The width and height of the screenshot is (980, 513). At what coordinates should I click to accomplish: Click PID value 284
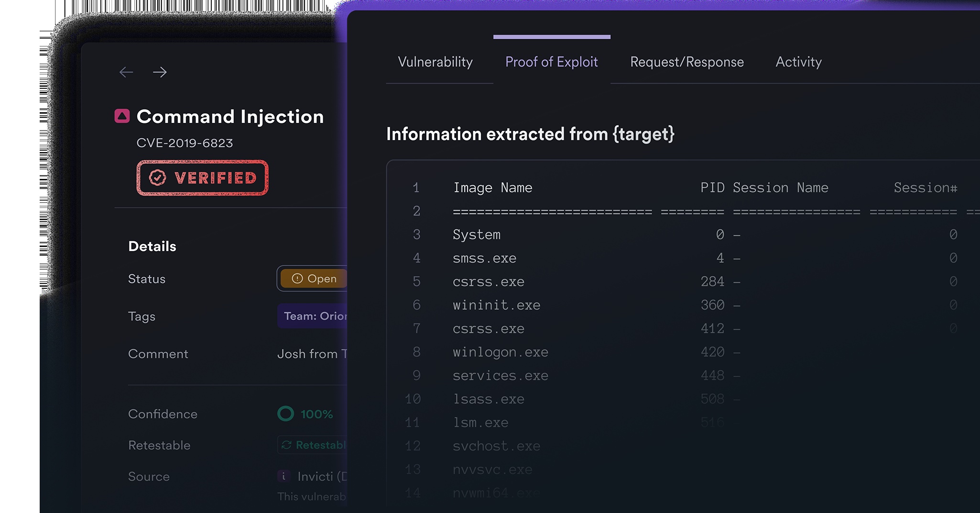712,282
